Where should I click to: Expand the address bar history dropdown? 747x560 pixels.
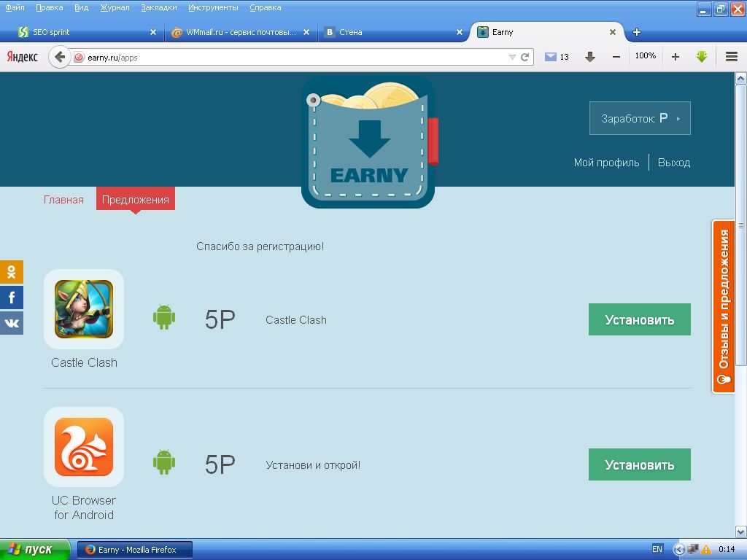tap(512, 57)
